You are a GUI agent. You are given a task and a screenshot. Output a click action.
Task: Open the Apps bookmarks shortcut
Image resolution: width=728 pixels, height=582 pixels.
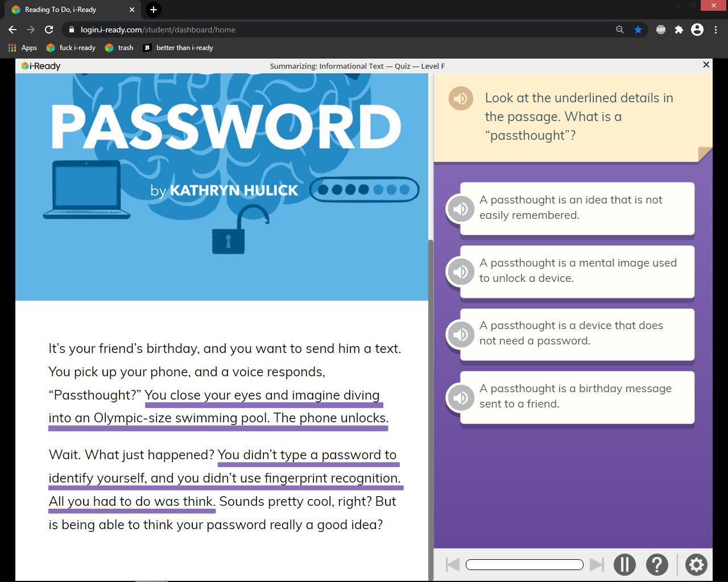click(x=23, y=48)
